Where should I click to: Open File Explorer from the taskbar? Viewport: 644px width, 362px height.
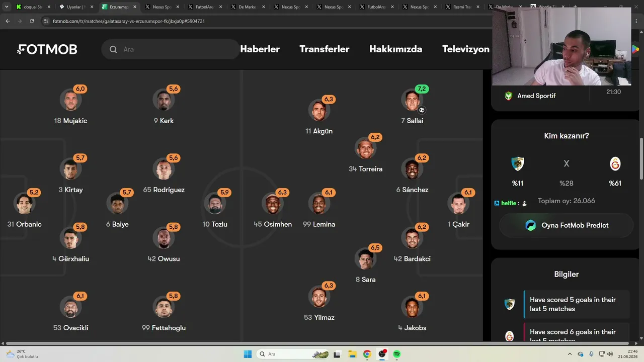[x=352, y=354]
